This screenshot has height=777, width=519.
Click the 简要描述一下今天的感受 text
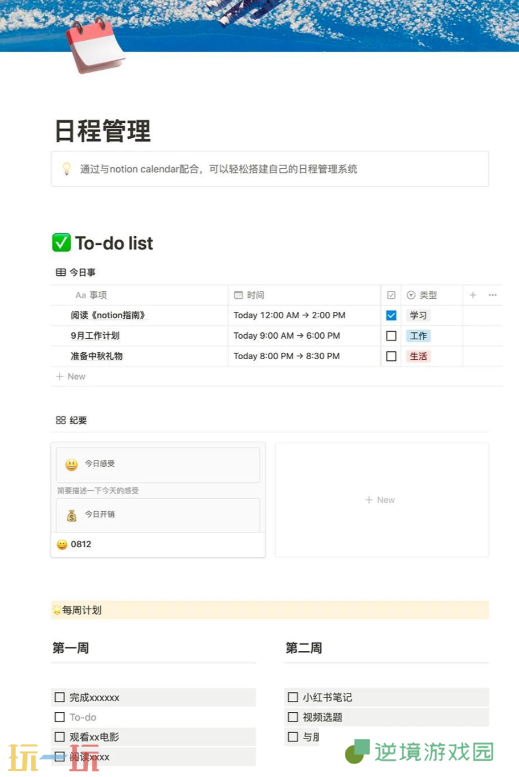click(98, 491)
